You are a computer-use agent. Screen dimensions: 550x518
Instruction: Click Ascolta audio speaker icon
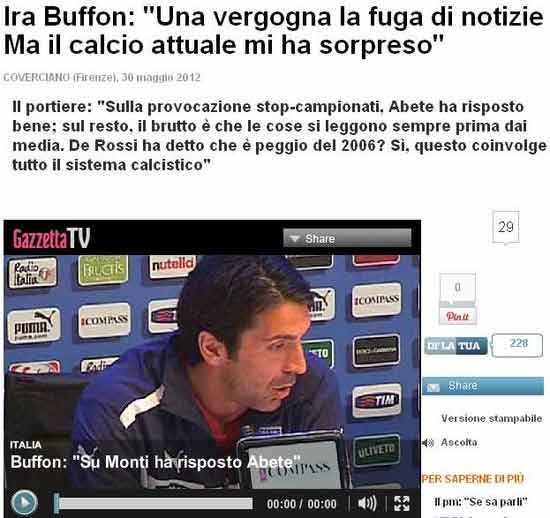coord(428,443)
